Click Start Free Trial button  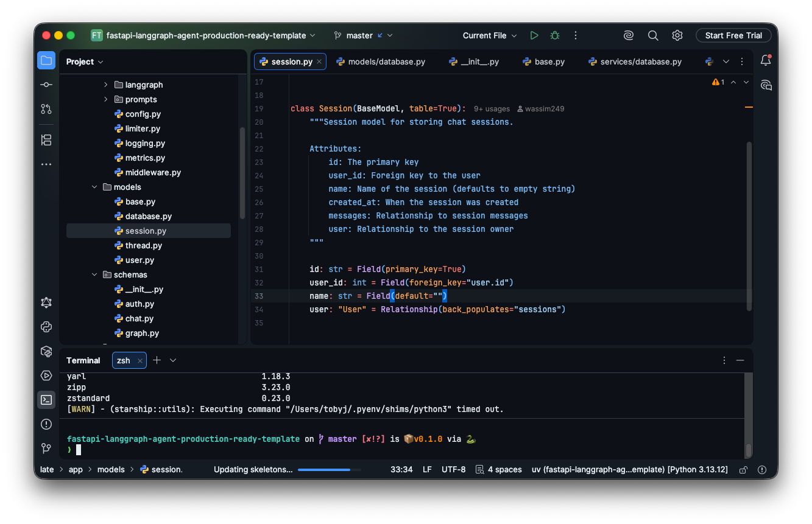[x=733, y=35]
